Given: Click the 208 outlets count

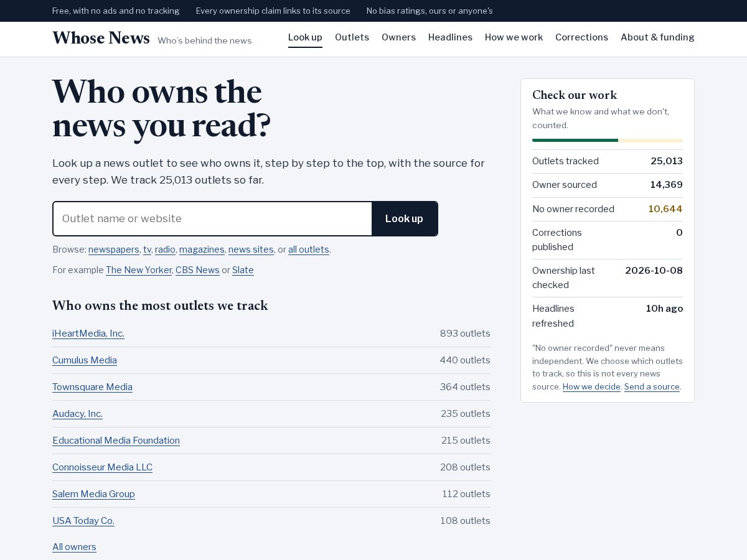Looking at the screenshot, I should point(465,467).
